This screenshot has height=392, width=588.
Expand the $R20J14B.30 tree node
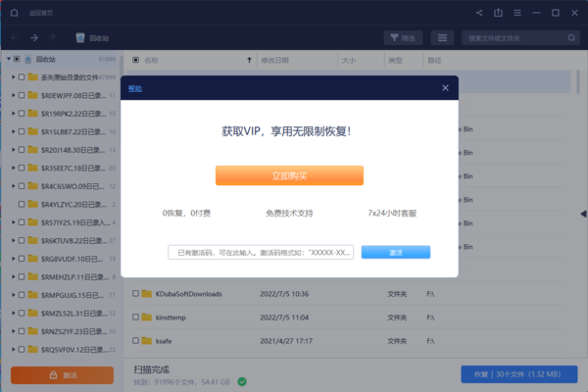[x=14, y=150]
